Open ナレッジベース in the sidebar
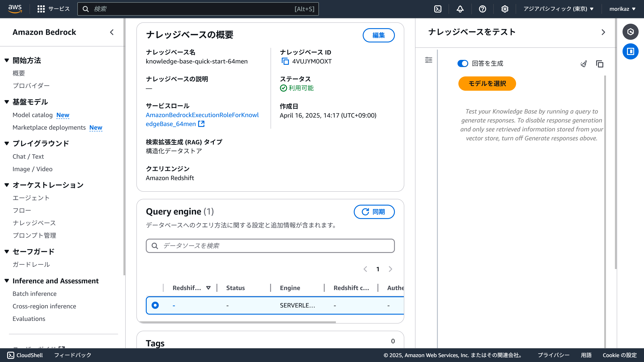Screen dimensions: 644x362 34,223
